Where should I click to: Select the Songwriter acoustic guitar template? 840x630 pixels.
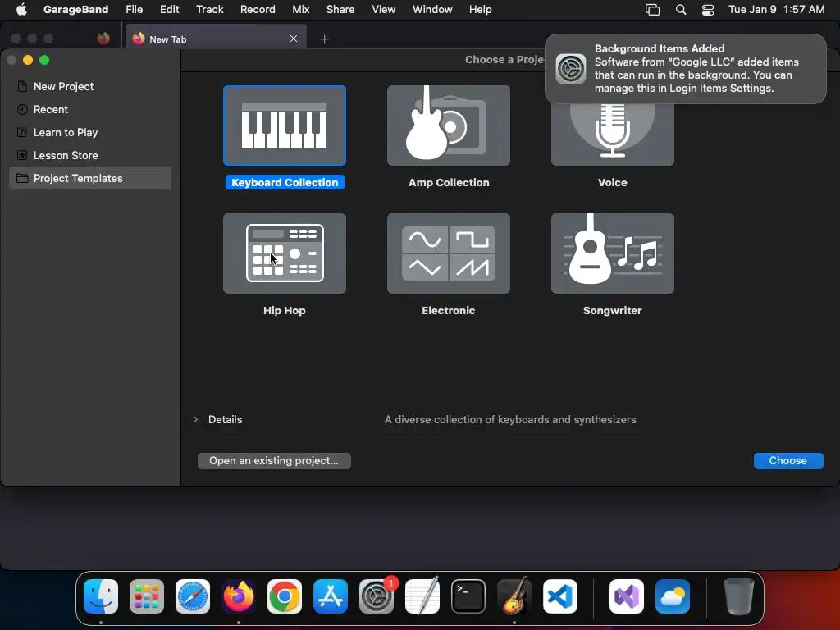[x=612, y=253]
